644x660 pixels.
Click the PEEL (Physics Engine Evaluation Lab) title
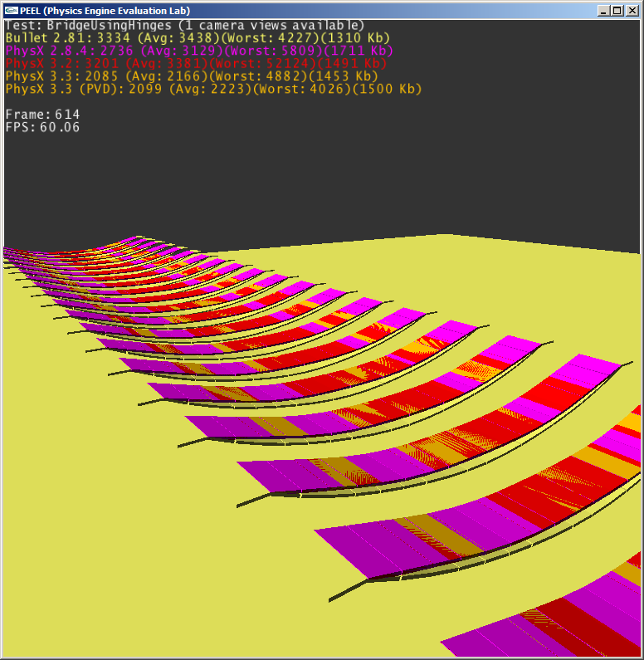click(105, 11)
